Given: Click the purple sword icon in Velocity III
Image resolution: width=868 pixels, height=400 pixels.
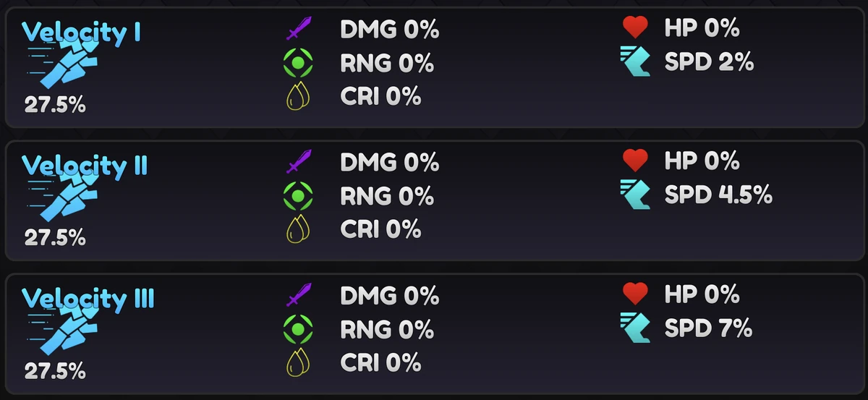Looking at the screenshot, I should (x=298, y=295).
